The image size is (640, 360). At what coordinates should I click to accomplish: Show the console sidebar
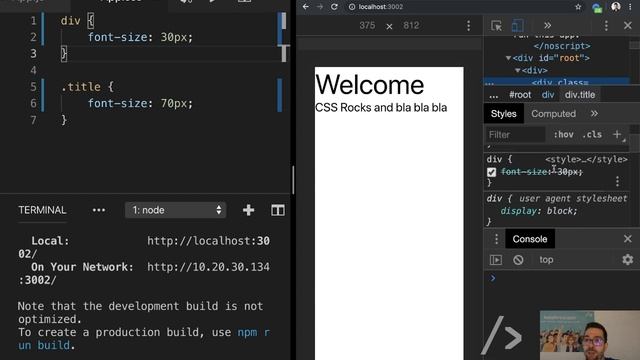(496, 260)
